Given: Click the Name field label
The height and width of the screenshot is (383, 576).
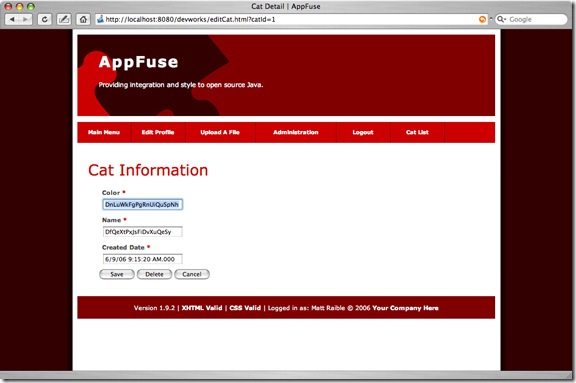Looking at the screenshot, I should tap(111, 220).
